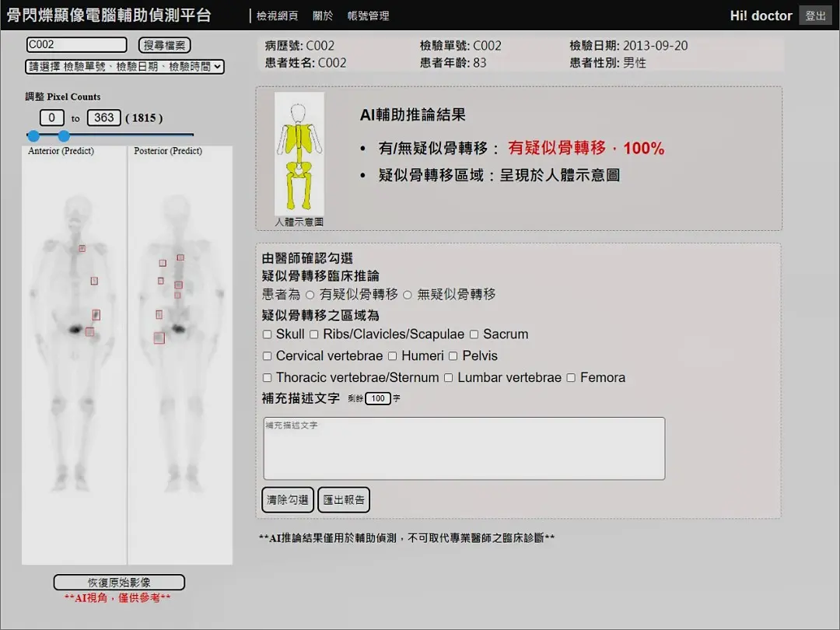Open the 檢視網頁 menu item
This screenshot has width=840, height=630.
click(x=277, y=16)
